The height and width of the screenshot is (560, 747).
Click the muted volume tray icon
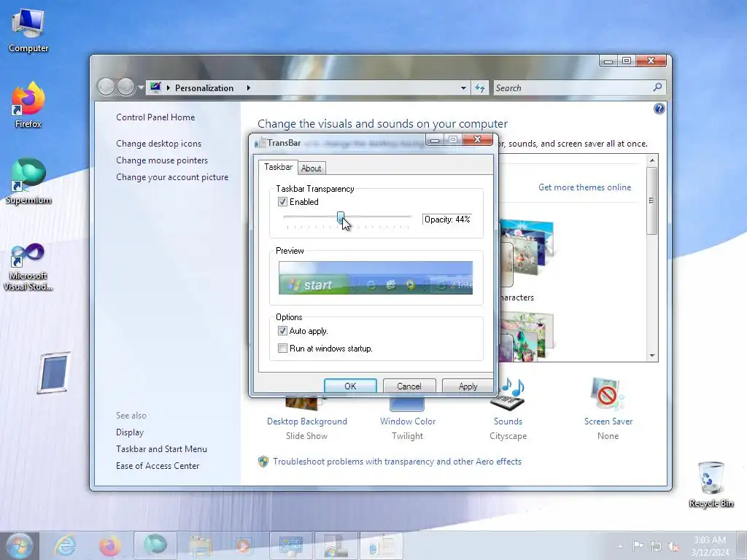[673, 547]
